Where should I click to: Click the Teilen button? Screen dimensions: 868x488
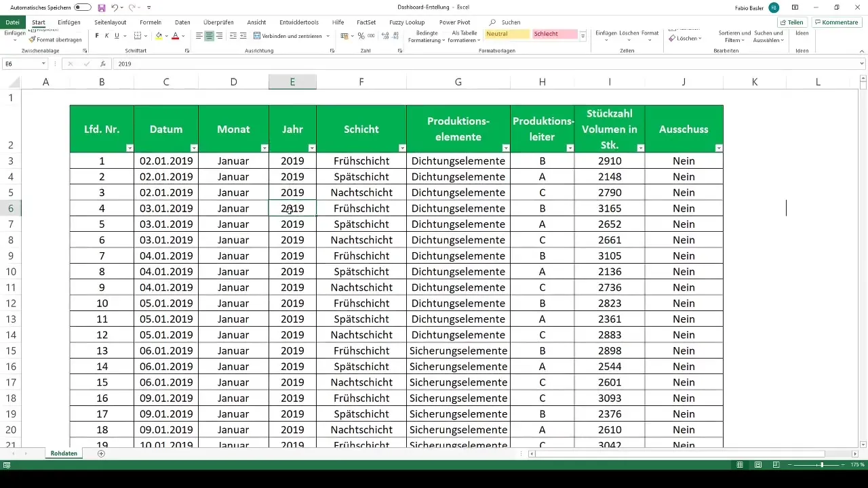(791, 22)
